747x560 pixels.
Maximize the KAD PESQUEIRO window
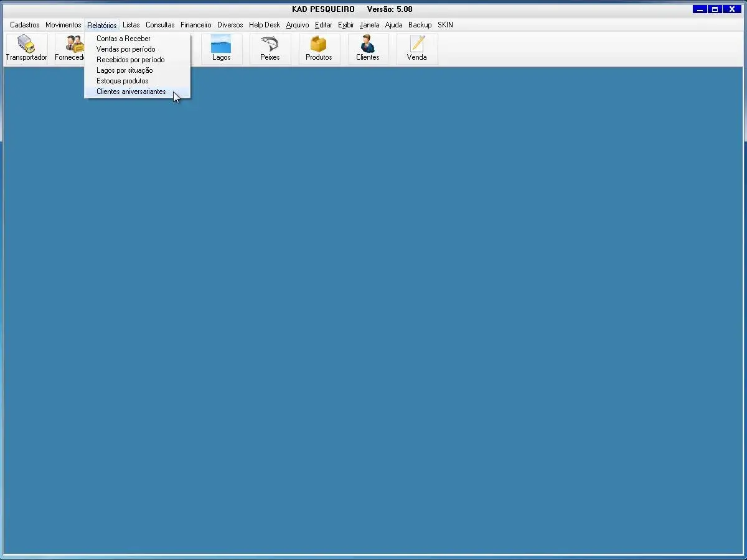715,9
